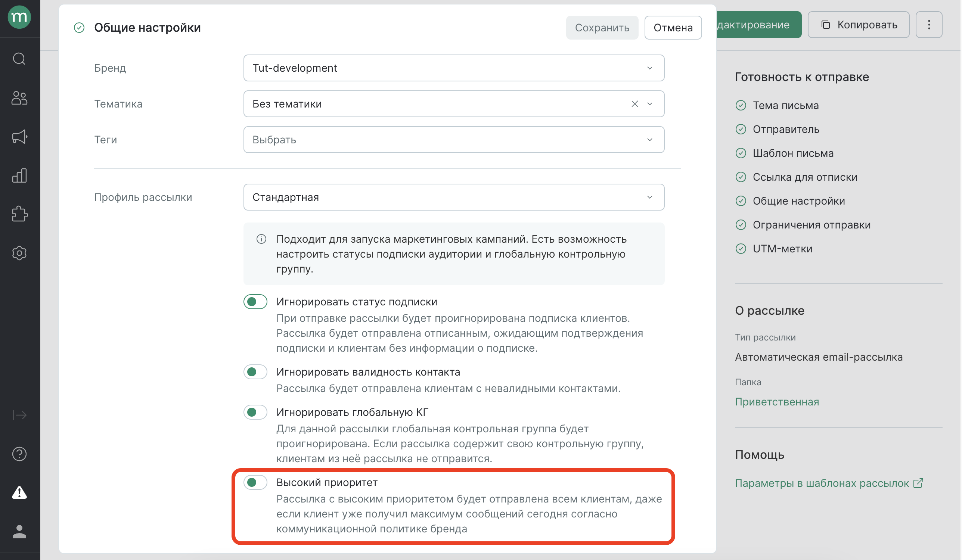Click the info icon in the profile hint

point(261,239)
